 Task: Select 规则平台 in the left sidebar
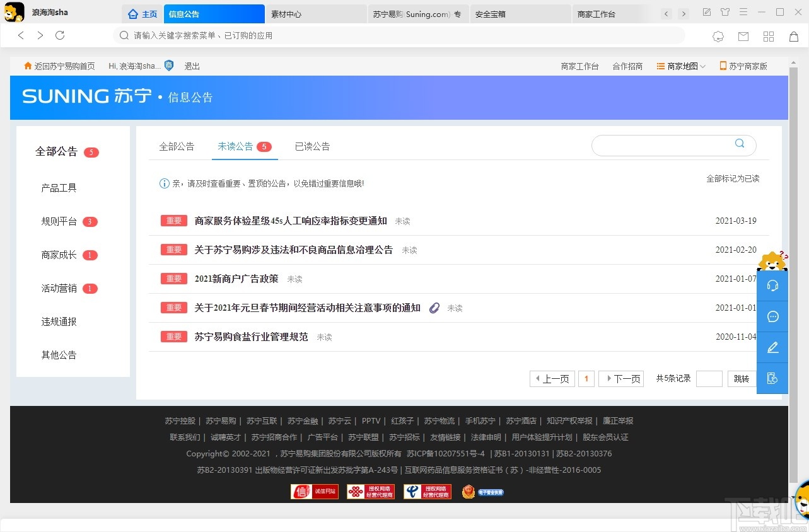[x=59, y=221]
